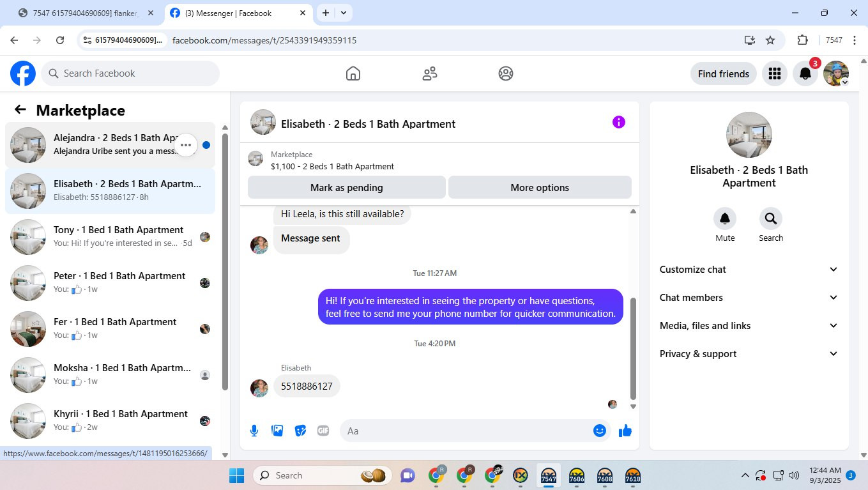This screenshot has height=490, width=868.
Task: Show hidden system tray icons
Action: [x=745, y=475]
